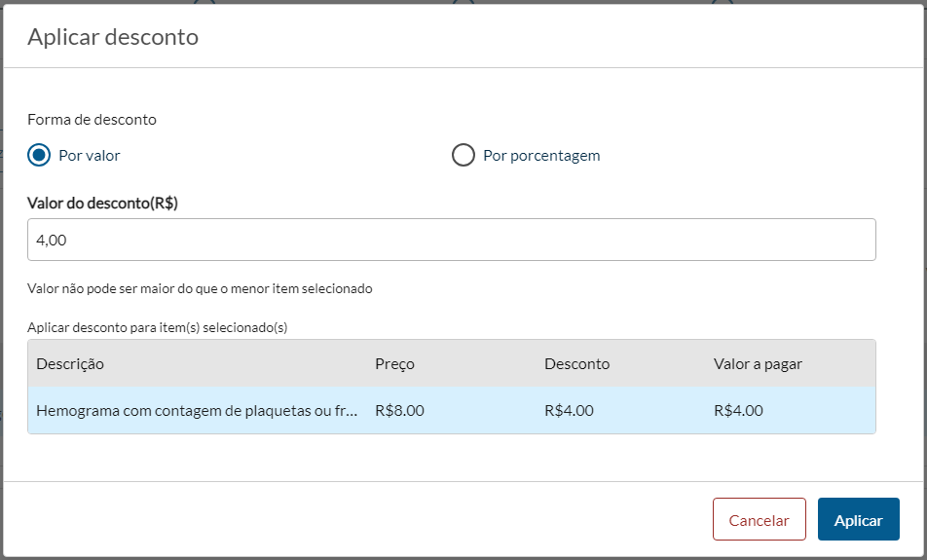Choose the 'Por porcentagem' radio button circle
The image size is (927, 560).
tap(463, 155)
